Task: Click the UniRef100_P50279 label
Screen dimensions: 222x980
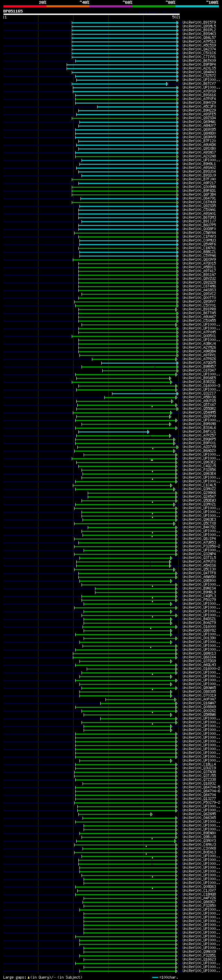Action: coord(199,600)
